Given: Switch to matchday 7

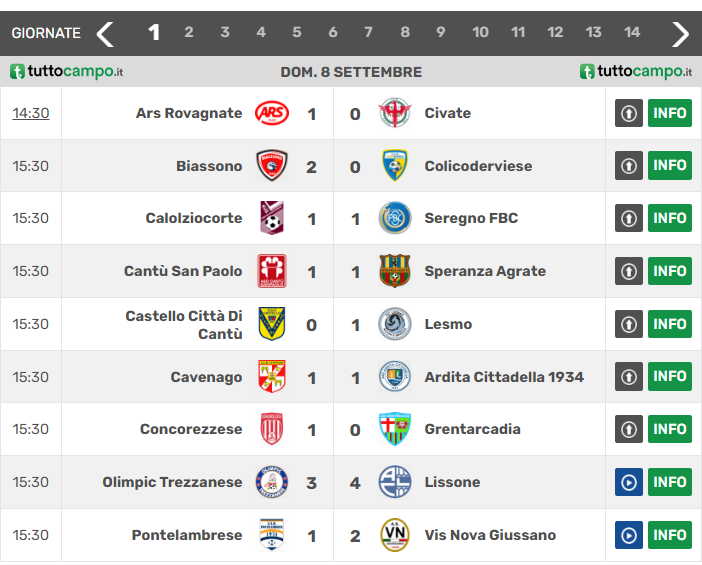Looking at the screenshot, I should click(x=368, y=32).
